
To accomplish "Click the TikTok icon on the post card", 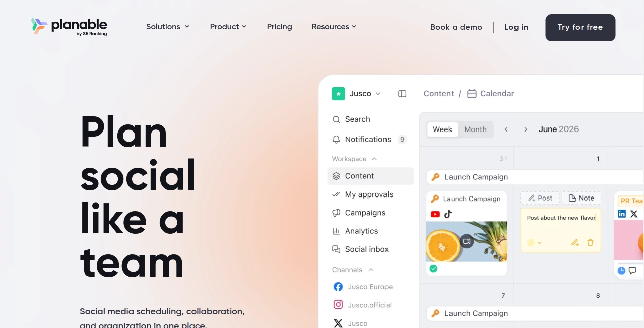I will click(448, 214).
